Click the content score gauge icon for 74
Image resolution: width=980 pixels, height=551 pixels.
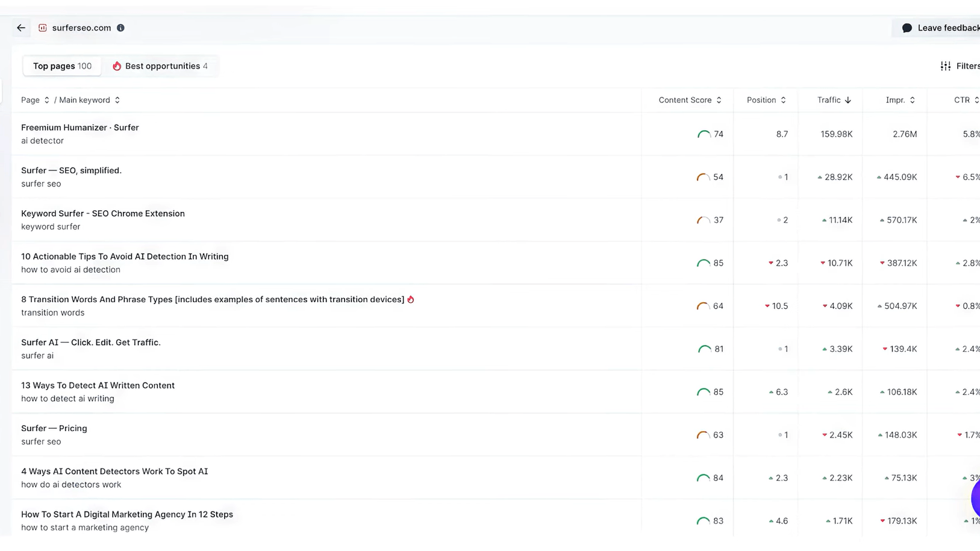(704, 134)
